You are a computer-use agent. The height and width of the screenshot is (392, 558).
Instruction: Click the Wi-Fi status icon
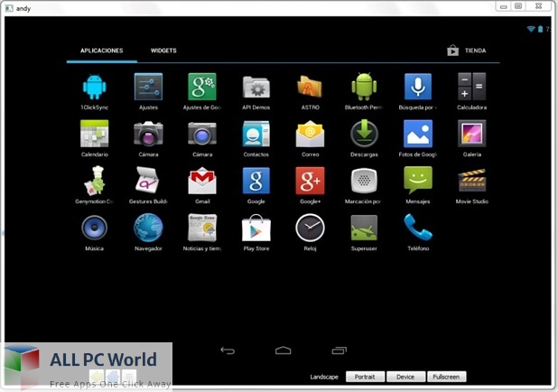coord(531,29)
